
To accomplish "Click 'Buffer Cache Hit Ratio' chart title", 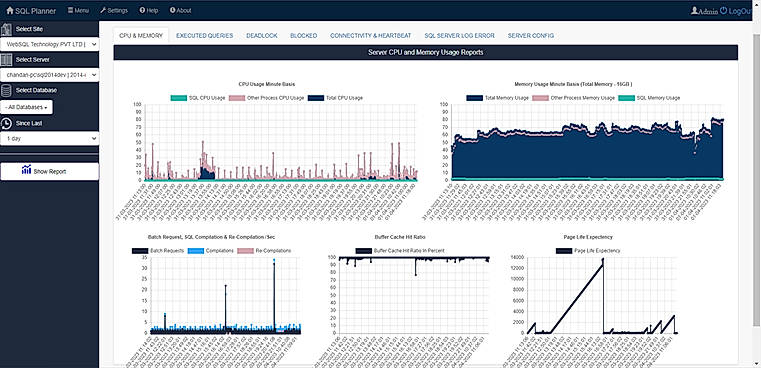I will point(400,237).
